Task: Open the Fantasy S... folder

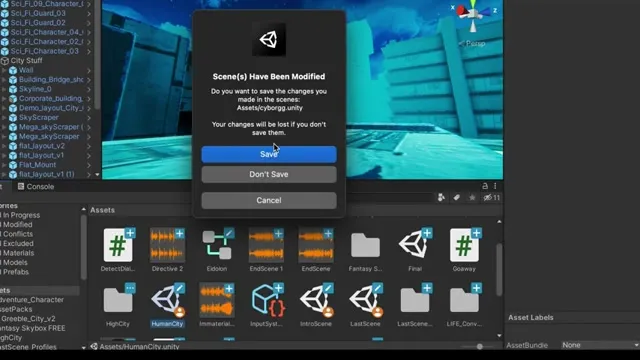Action: [365, 245]
